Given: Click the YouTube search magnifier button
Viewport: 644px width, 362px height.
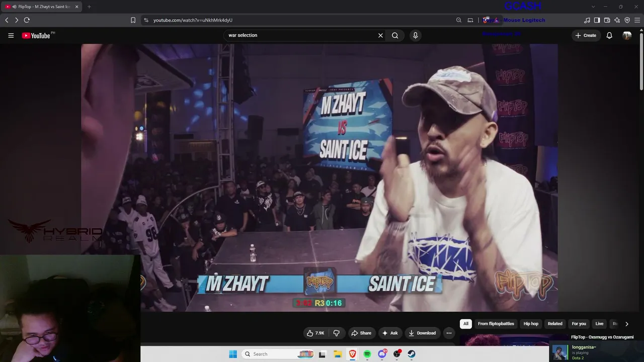Looking at the screenshot, I should point(395,35).
